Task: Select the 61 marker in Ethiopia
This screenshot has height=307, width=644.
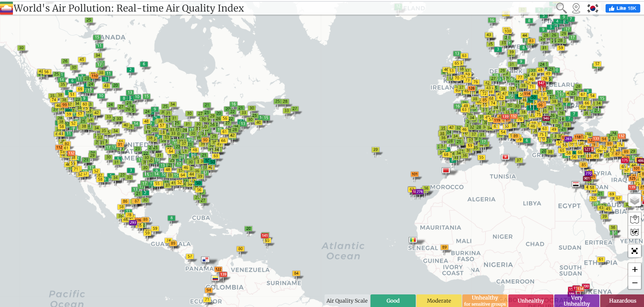Action: coord(601,259)
